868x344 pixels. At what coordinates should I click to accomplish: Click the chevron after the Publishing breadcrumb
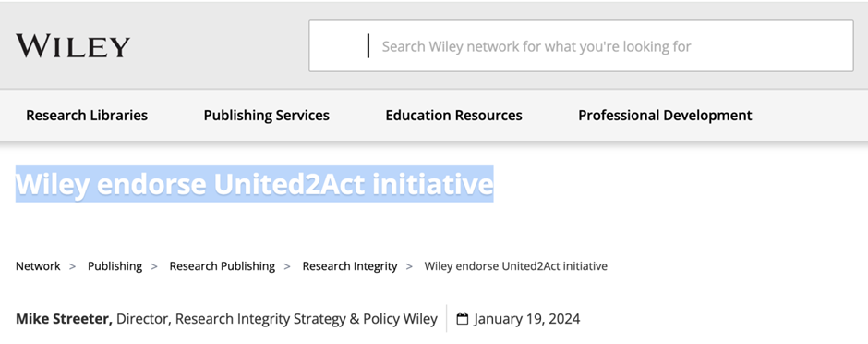[154, 266]
